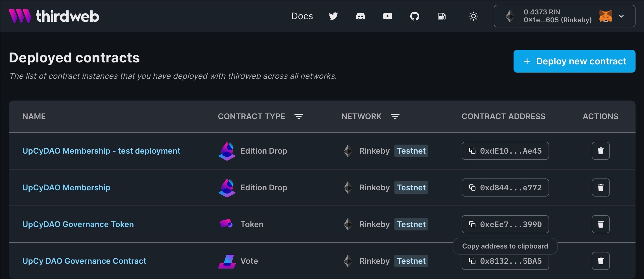Click the gas pump icon
This screenshot has height=279, width=644.
(x=442, y=16)
